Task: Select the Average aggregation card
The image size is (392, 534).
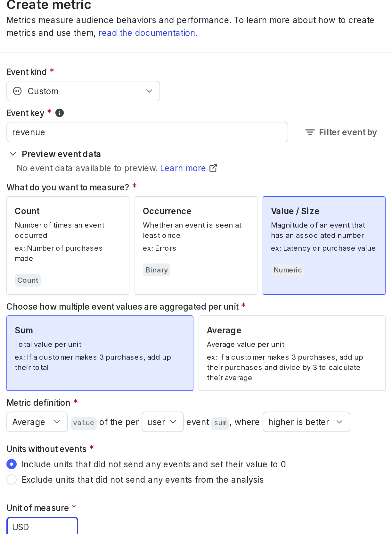Action: click(292, 353)
